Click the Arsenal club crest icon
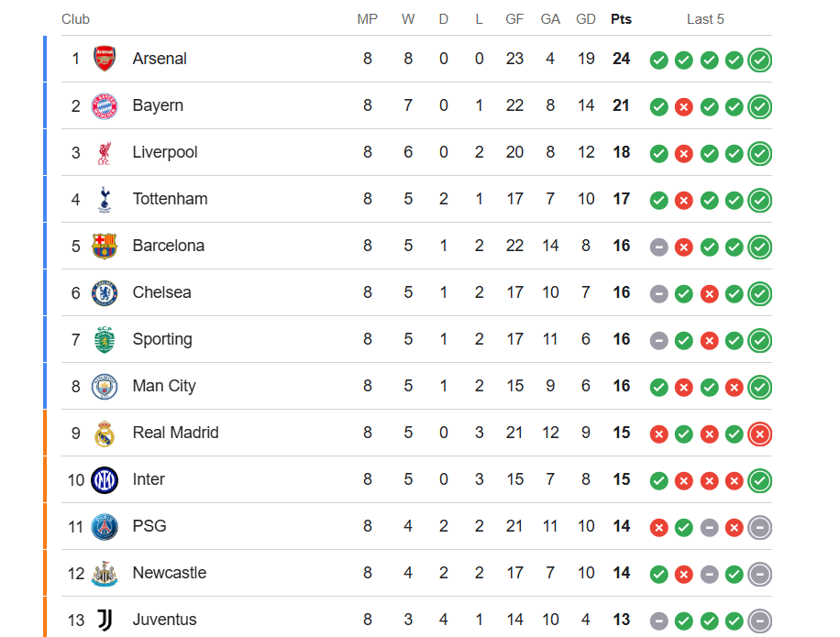 (x=105, y=60)
